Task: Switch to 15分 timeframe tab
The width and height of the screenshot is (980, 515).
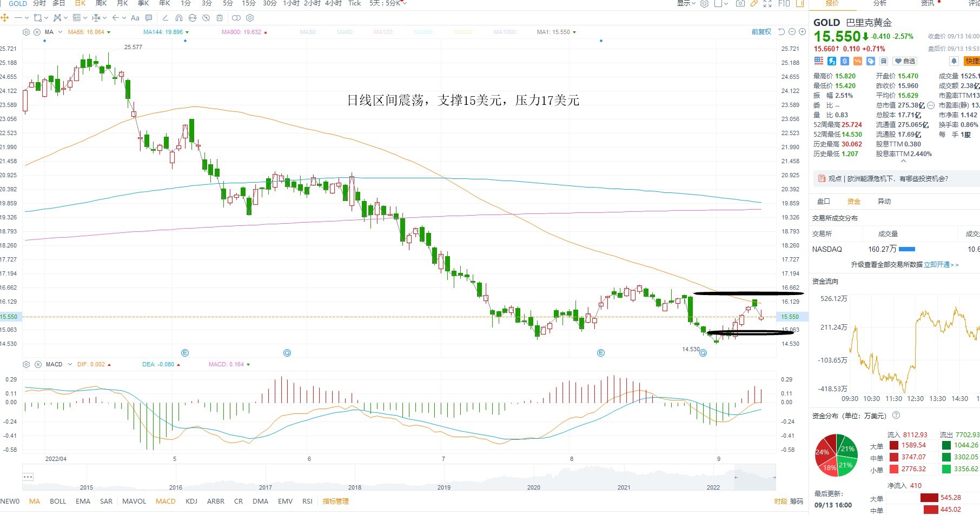Action: [249, 3]
